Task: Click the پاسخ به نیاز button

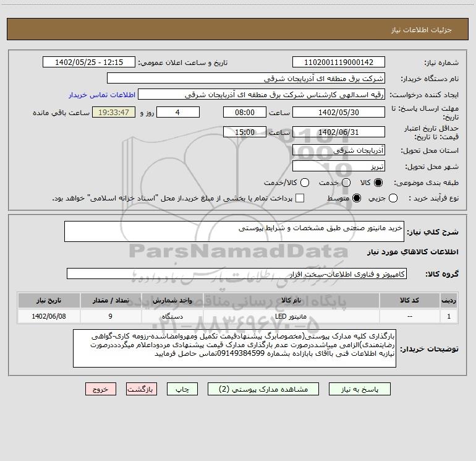Action: pos(359,389)
